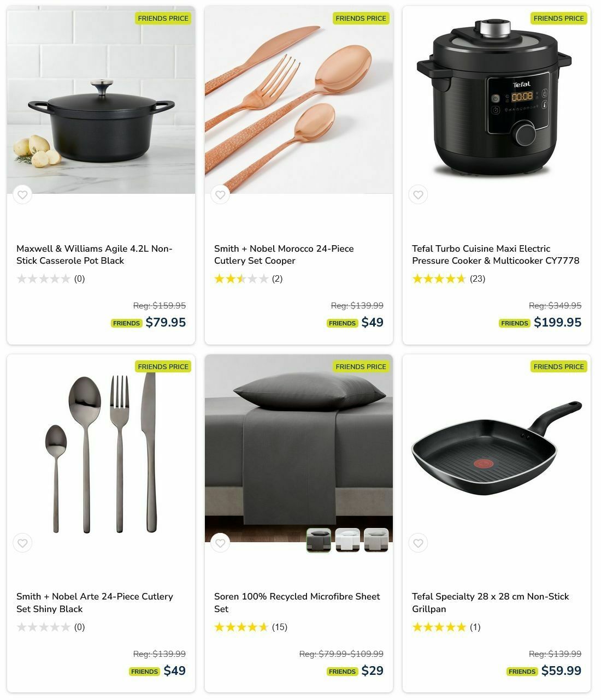This screenshot has width=601, height=700.
Task: Open Smith + Nobel Morocco Cutlery Set link
Action: coord(284,254)
